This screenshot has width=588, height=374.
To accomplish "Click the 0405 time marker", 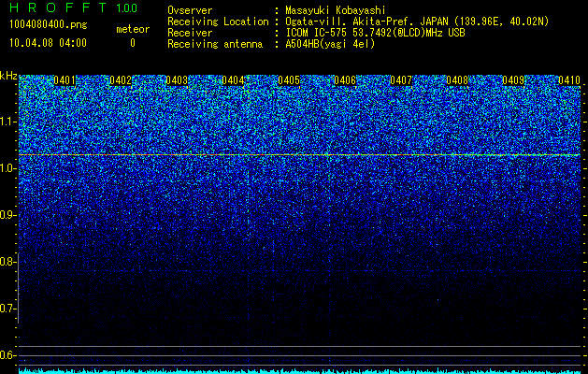I will 289,80.
